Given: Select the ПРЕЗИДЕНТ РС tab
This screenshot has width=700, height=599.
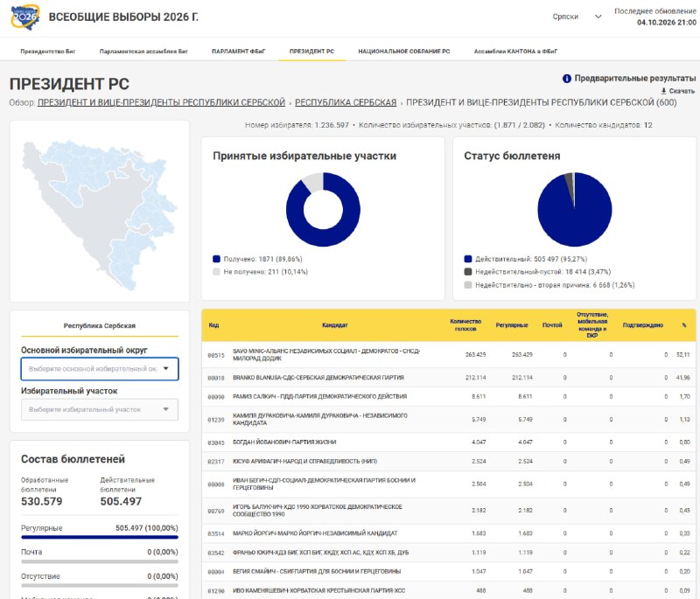Looking at the screenshot, I should [311, 52].
